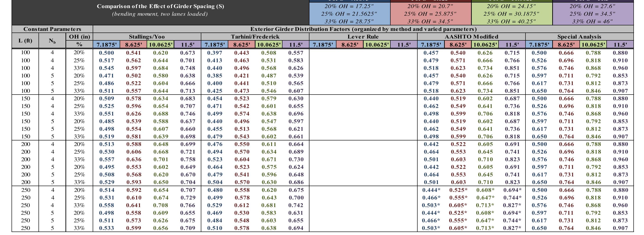The image size is (644, 235).
Task: Click the 'Exterior Girder Distribution Factors' heading row
Action: 363,29
